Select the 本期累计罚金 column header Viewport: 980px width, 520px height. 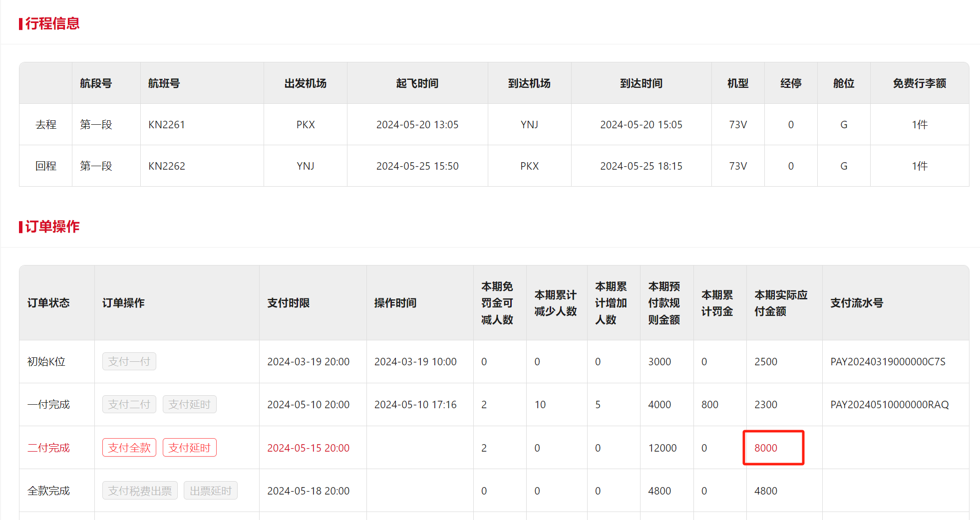(717, 303)
